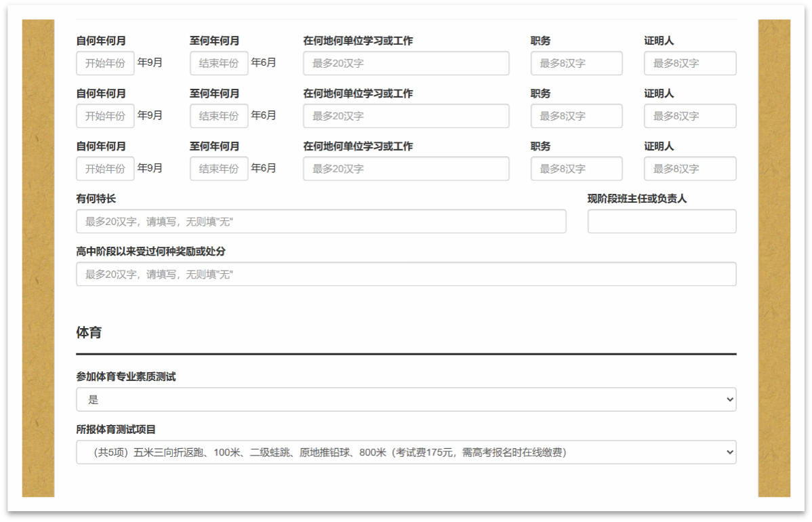Click first row 结束年份 end year field
This screenshot has width=812, height=522.
[x=219, y=63]
